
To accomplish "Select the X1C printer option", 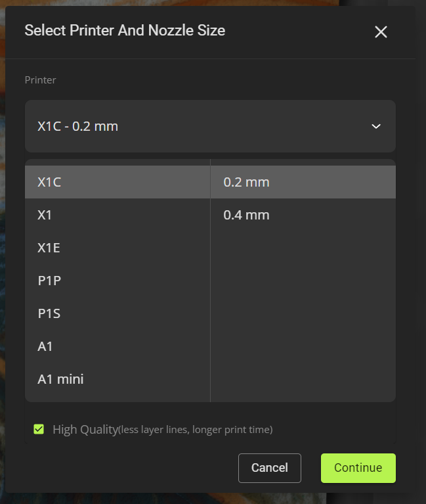I will (117, 182).
